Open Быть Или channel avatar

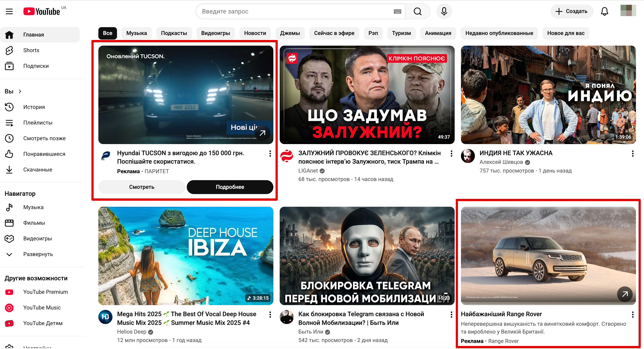pyautogui.click(x=287, y=317)
